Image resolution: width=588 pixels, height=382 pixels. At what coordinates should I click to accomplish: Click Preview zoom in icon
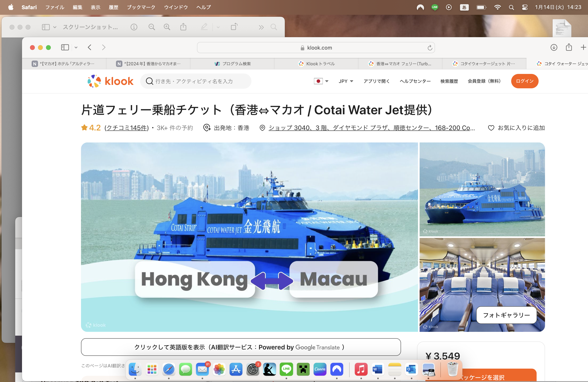(167, 27)
